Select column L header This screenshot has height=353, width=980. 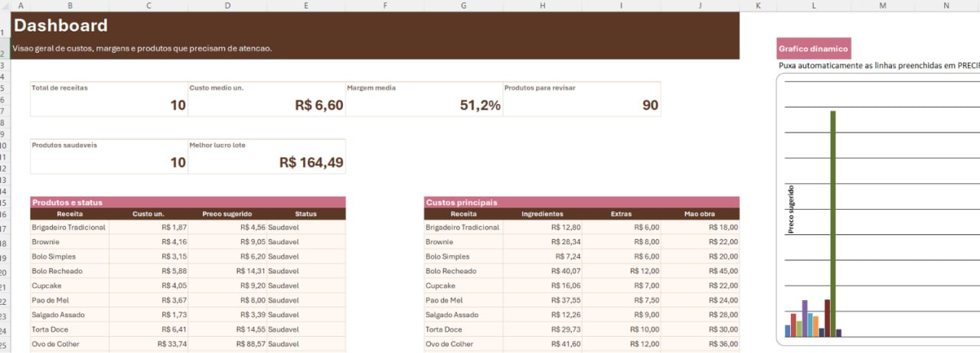click(x=812, y=5)
